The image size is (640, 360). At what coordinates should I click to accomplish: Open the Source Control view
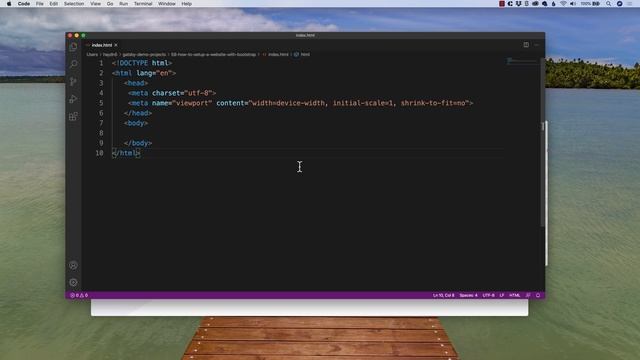point(73,82)
